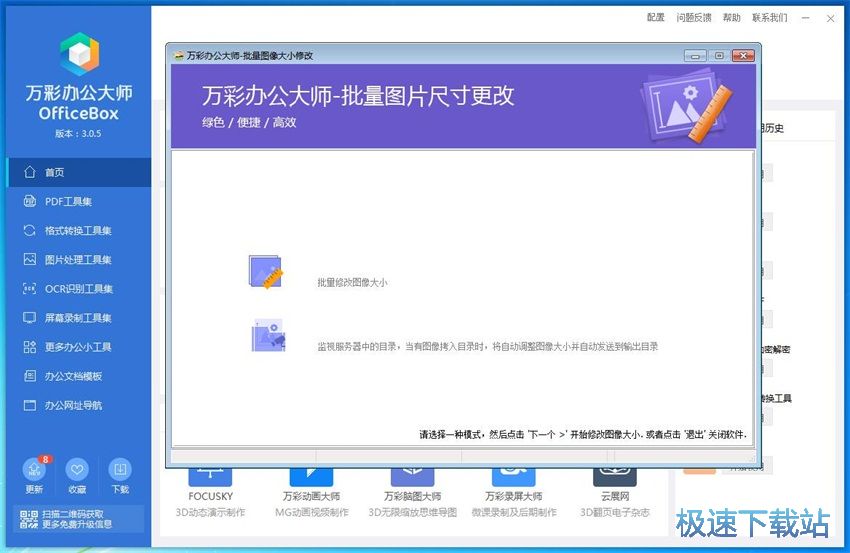The image size is (850, 553).
Task: Click the PDF tools icon in sidebar
Action: tap(30, 201)
